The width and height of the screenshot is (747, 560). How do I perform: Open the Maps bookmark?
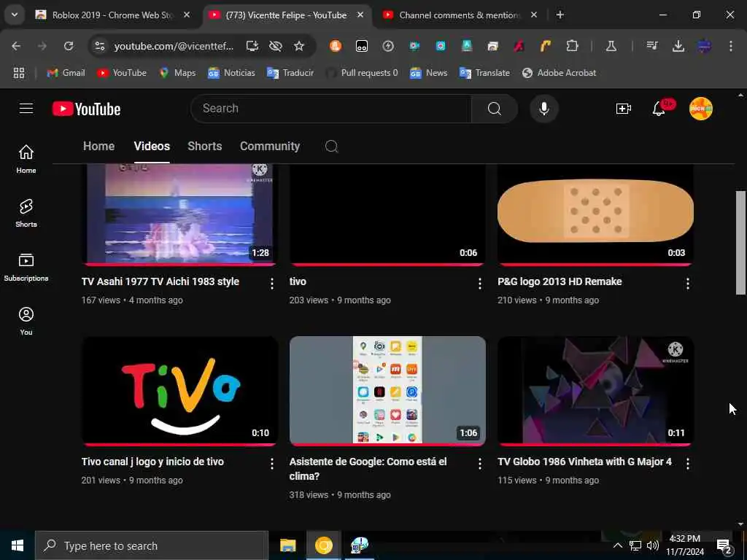coord(178,73)
